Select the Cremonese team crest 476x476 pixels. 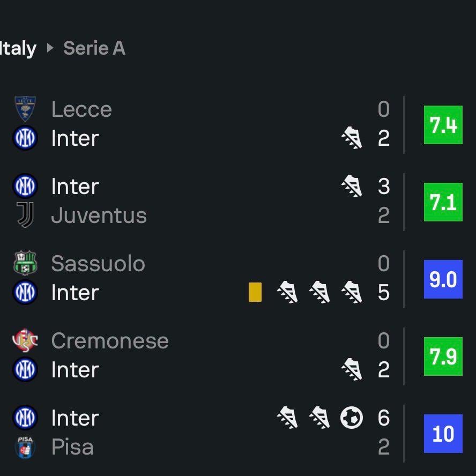tap(25, 340)
